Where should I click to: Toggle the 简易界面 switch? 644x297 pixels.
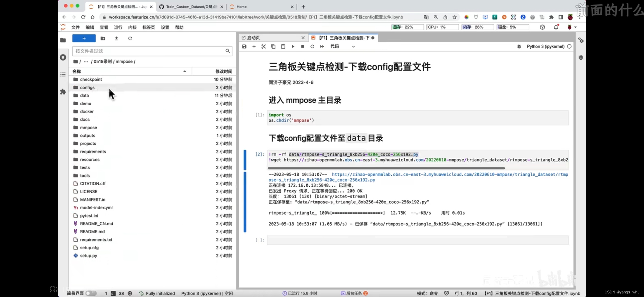(x=91, y=293)
